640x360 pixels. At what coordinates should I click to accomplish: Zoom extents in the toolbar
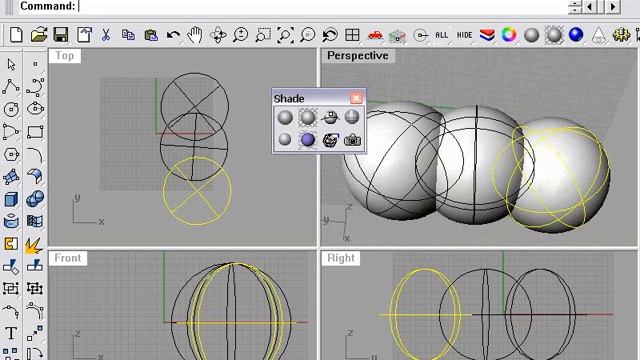285,35
